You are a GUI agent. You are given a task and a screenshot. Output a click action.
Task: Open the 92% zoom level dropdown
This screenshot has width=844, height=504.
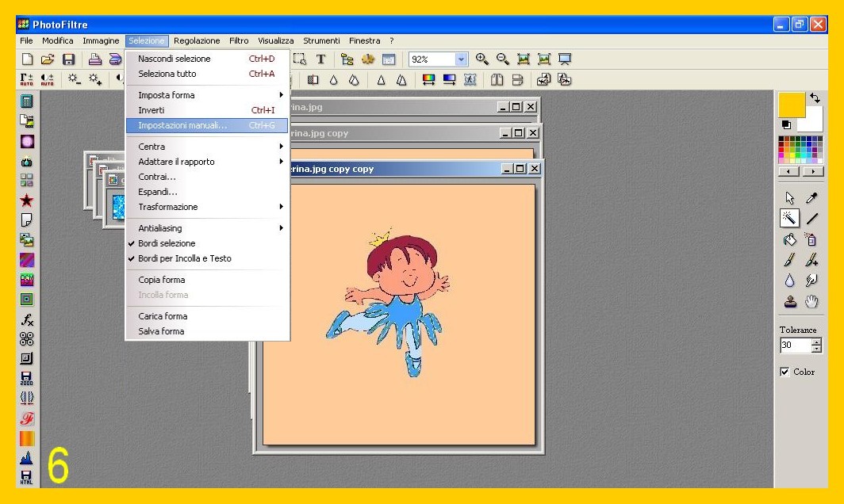pyautogui.click(x=462, y=59)
